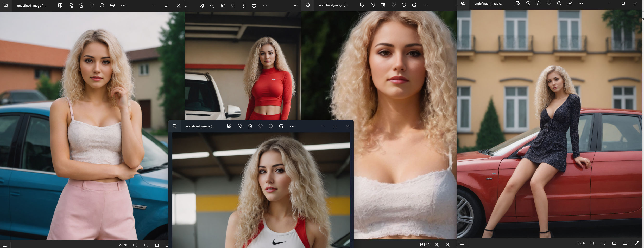Print the red car photo

coord(570,3)
